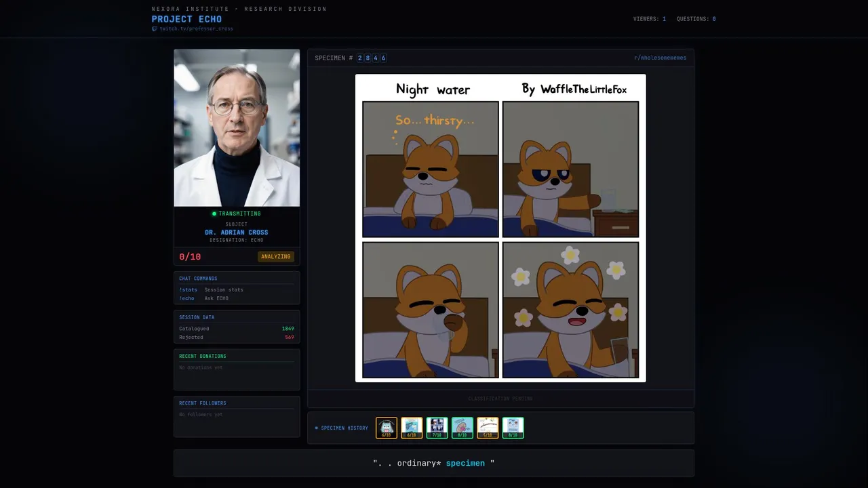Open the r/wholesomememes subreddit link

click(660, 58)
